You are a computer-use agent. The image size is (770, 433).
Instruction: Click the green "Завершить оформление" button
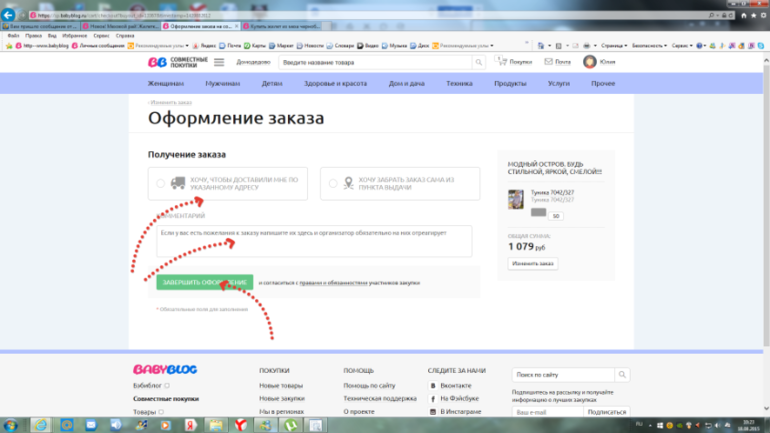tap(203, 283)
